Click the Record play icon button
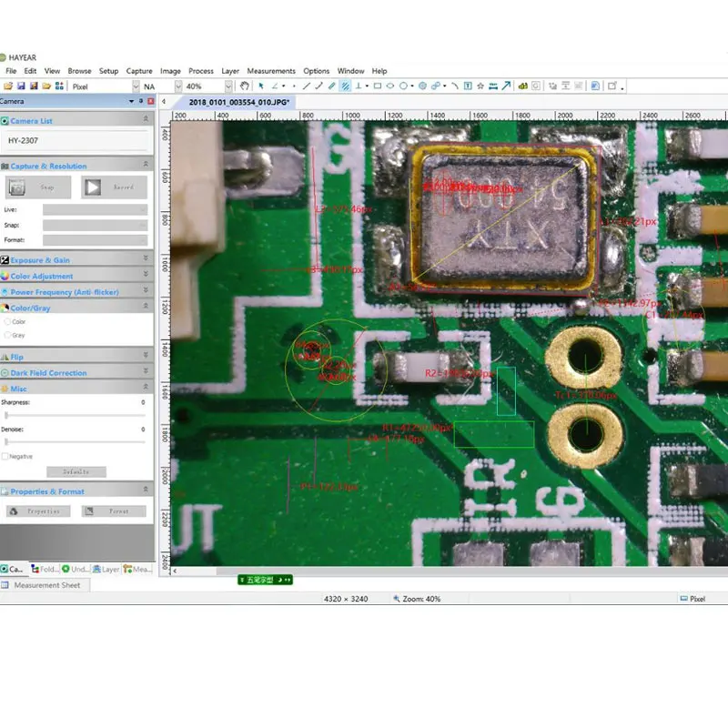Viewport: 728px width, 728px height. tap(93, 187)
